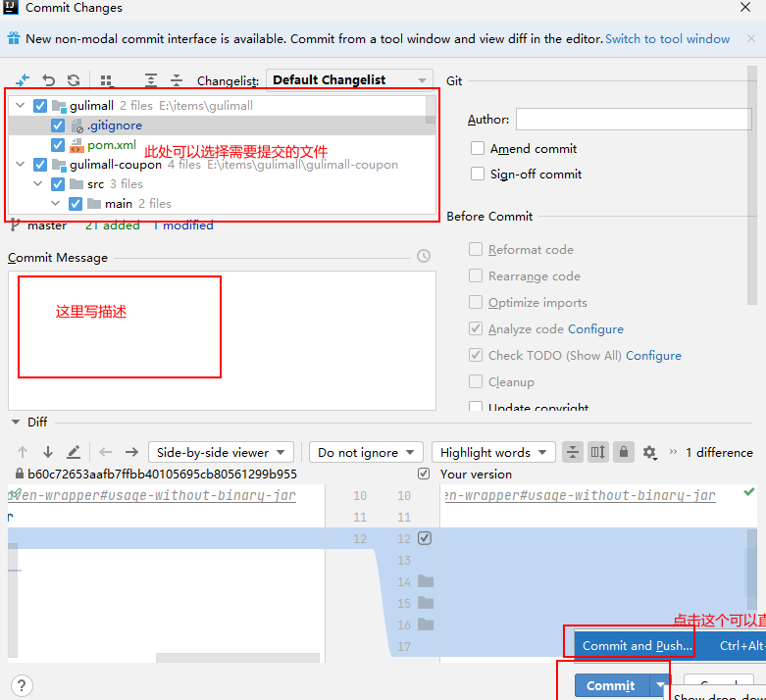Uncheck the pom.xml file checkbox
The width and height of the screenshot is (766, 700).
[x=58, y=145]
